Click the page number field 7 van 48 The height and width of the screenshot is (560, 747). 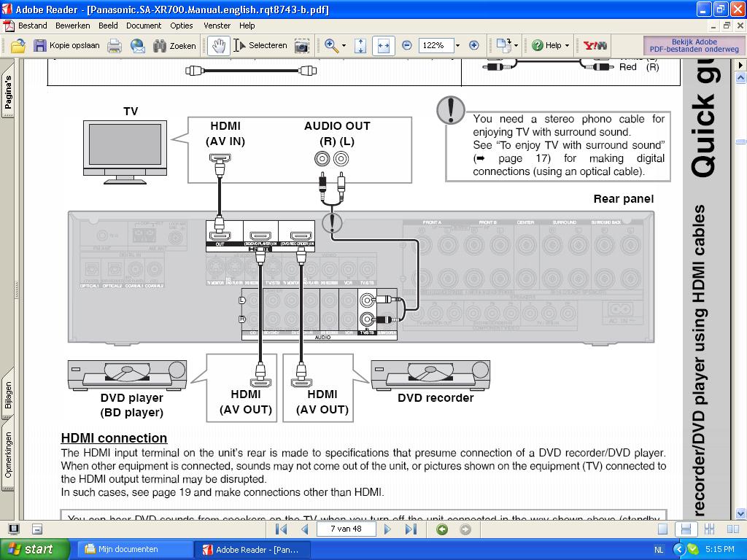tap(346, 529)
